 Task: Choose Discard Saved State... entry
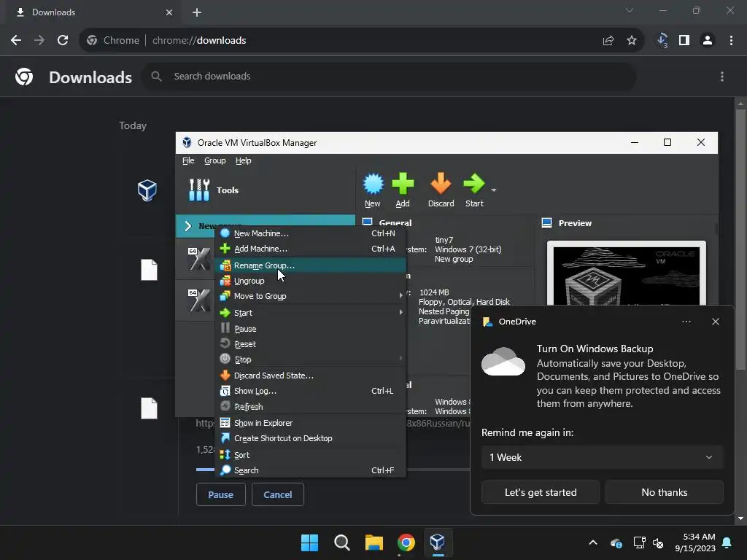click(310, 376)
